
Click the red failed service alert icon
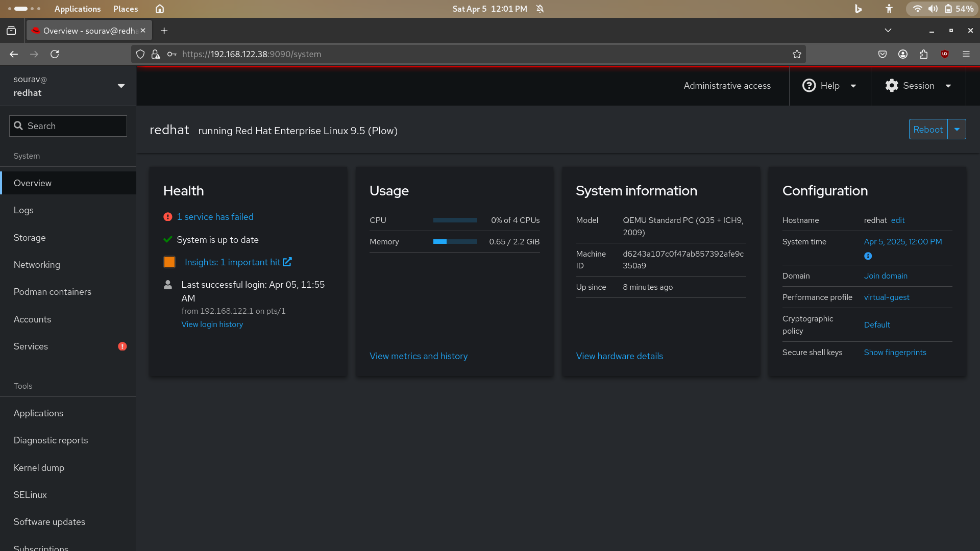click(167, 217)
